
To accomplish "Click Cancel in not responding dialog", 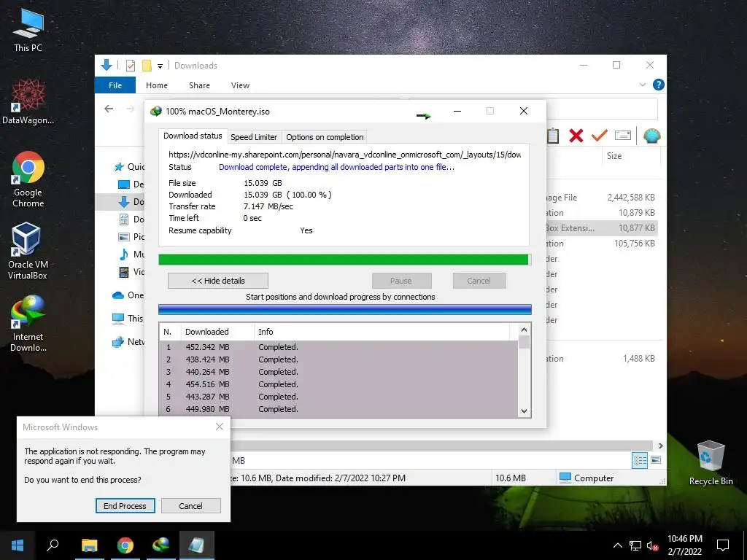I will [x=190, y=506].
